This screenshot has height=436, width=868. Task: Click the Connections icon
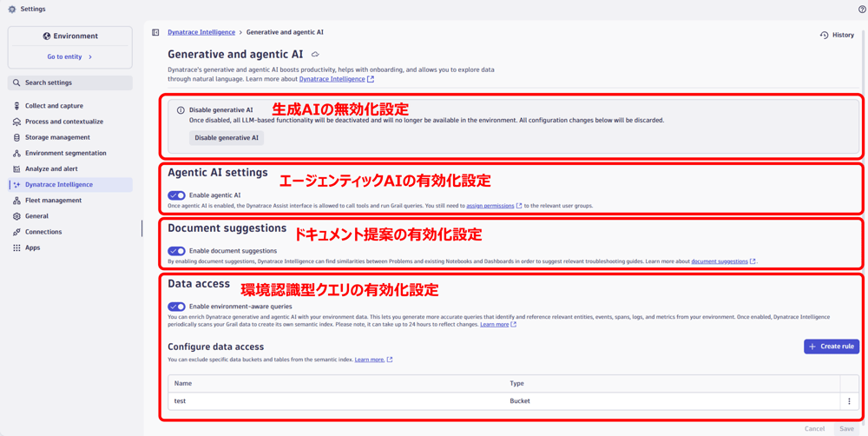click(16, 232)
